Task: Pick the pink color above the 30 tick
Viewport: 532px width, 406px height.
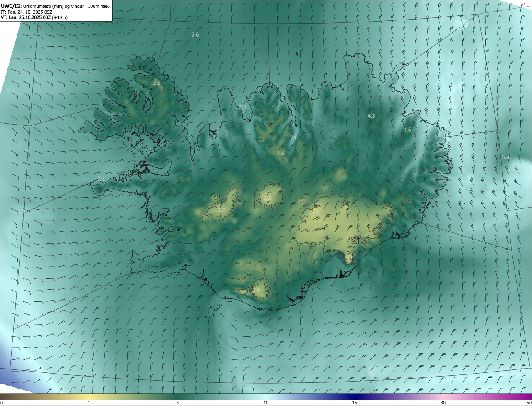Action: [443, 397]
